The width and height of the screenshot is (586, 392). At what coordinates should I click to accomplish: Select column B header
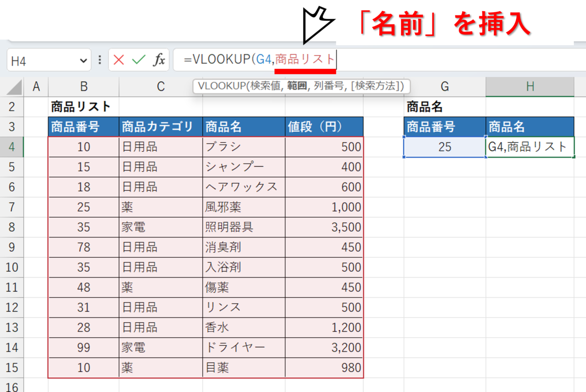[84, 86]
